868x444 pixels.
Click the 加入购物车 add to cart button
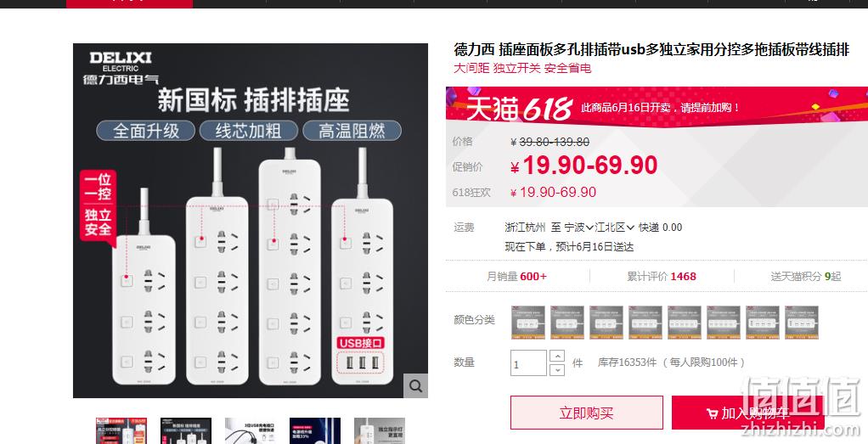tap(748, 413)
